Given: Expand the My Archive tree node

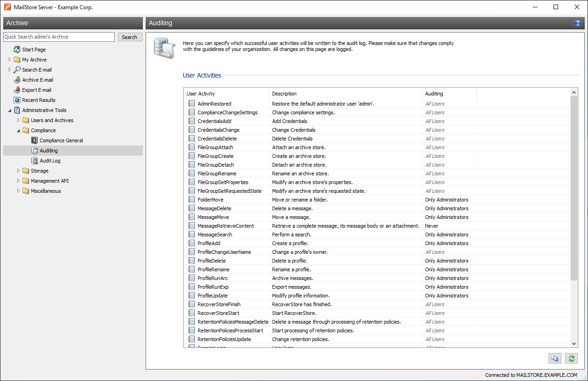Looking at the screenshot, I should tap(10, 60).
